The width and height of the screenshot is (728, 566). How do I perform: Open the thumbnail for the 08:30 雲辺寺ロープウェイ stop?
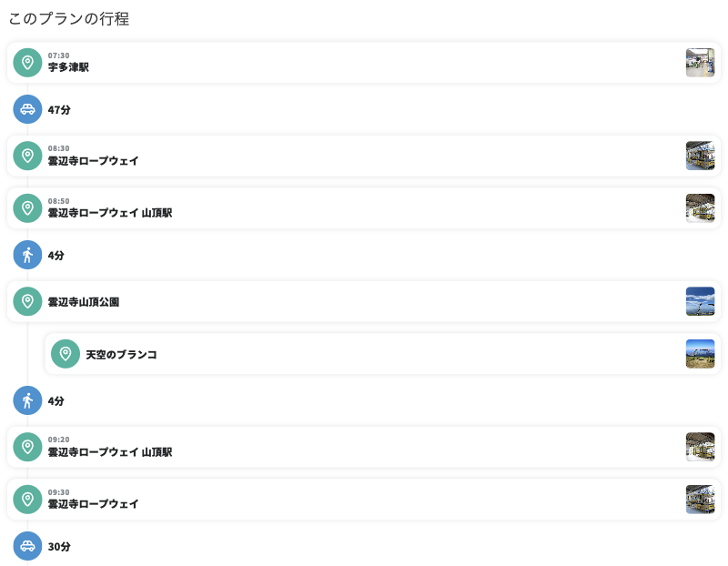pos(700,156)
